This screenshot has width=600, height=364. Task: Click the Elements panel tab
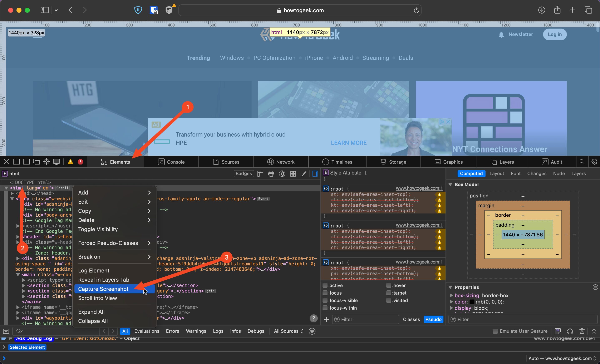click(x=121, y=162)
